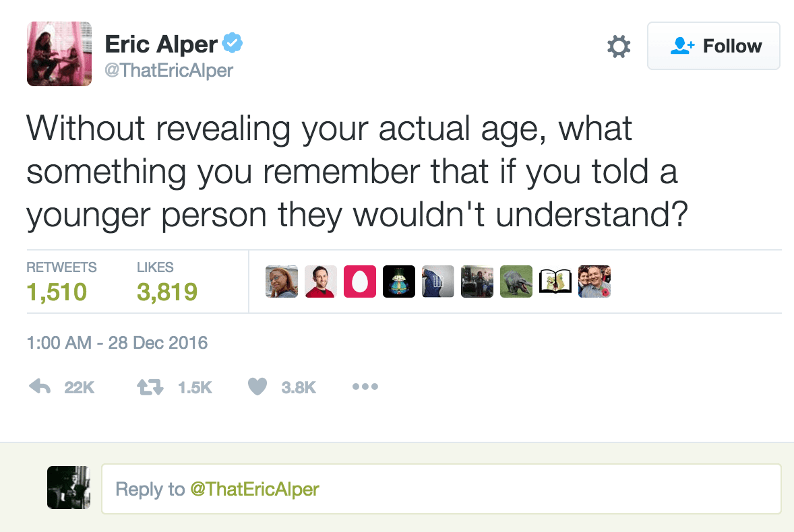Image resolution: width=794 pixels, height=532 pixels.
Task: Open the red-shirted man's avatar
Action: 320,281
